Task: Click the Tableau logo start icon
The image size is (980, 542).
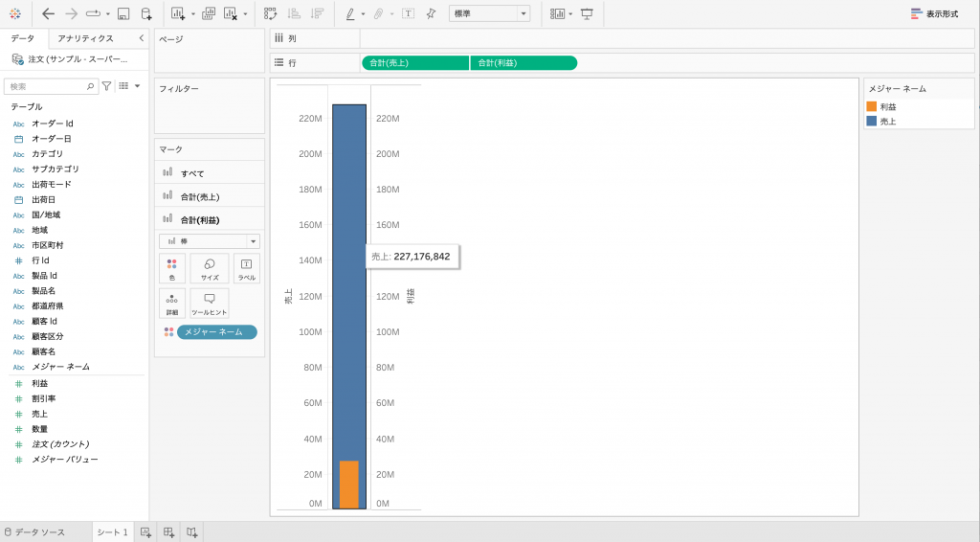Action: (15, 13)
